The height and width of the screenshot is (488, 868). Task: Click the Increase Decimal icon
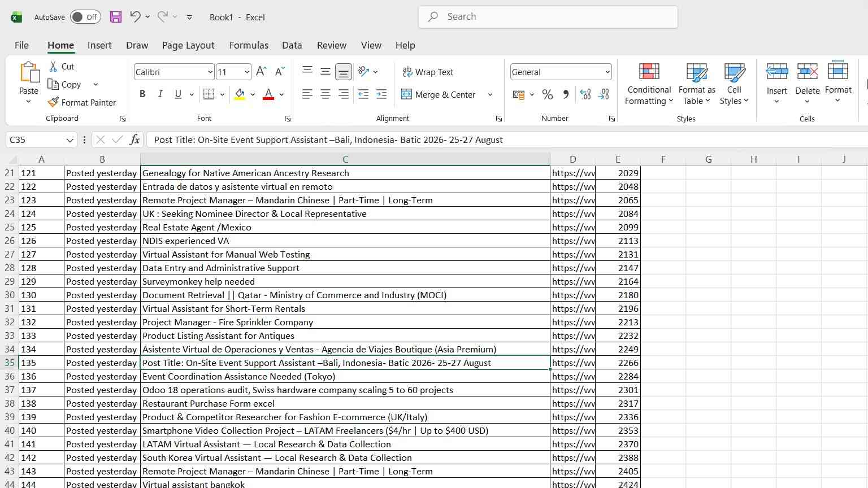[585, 94]
